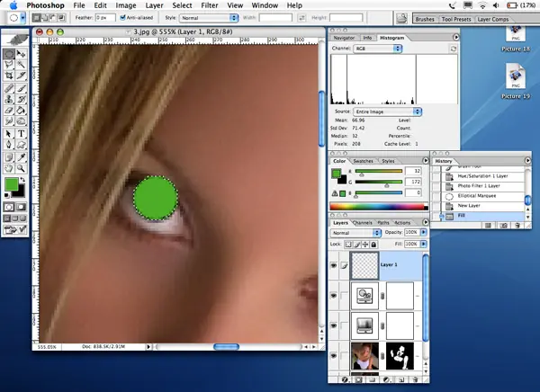Viewport: 540px width, 392px height.
Task: Select the History Brush tool
Action: [21, 100]
